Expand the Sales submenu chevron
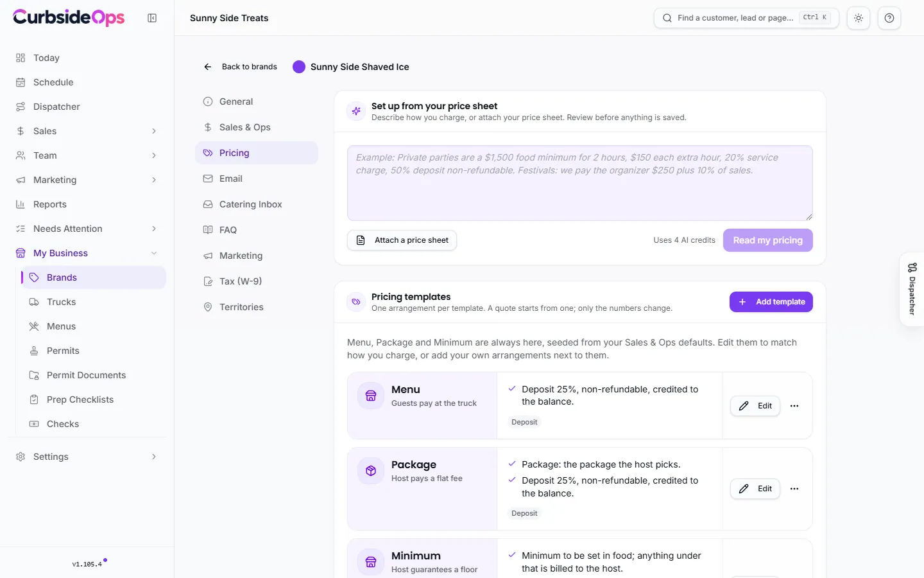Image resolution: width=924 pixels, height=578 pixels. [x=154, y=131]
